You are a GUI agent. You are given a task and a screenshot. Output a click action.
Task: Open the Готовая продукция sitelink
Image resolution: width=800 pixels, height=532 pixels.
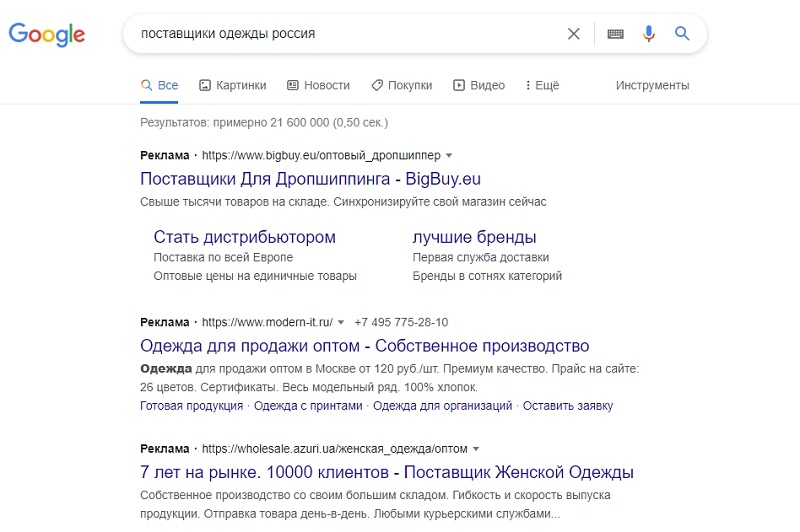click(x=191, y=406)
